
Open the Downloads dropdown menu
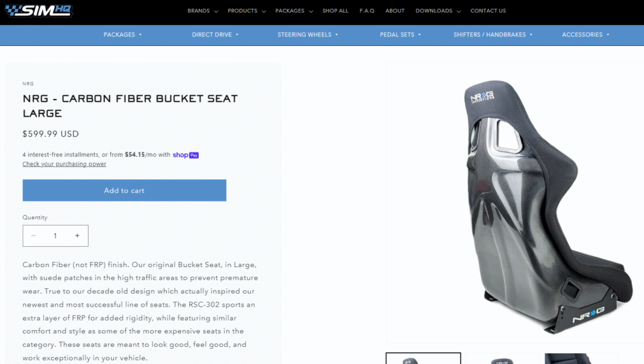(438, 11)
